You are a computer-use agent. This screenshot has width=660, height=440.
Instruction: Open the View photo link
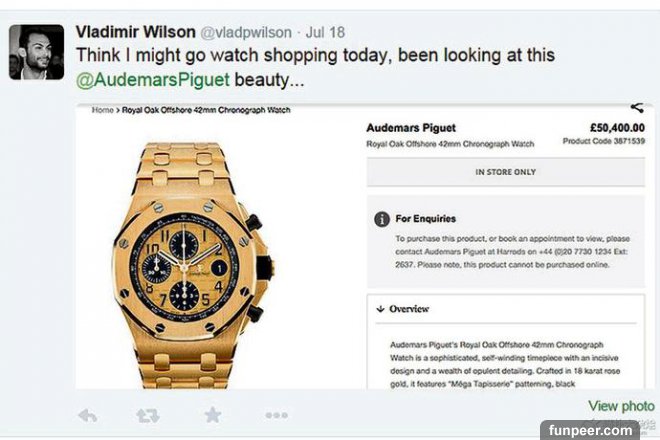click(x=621, y=406)
